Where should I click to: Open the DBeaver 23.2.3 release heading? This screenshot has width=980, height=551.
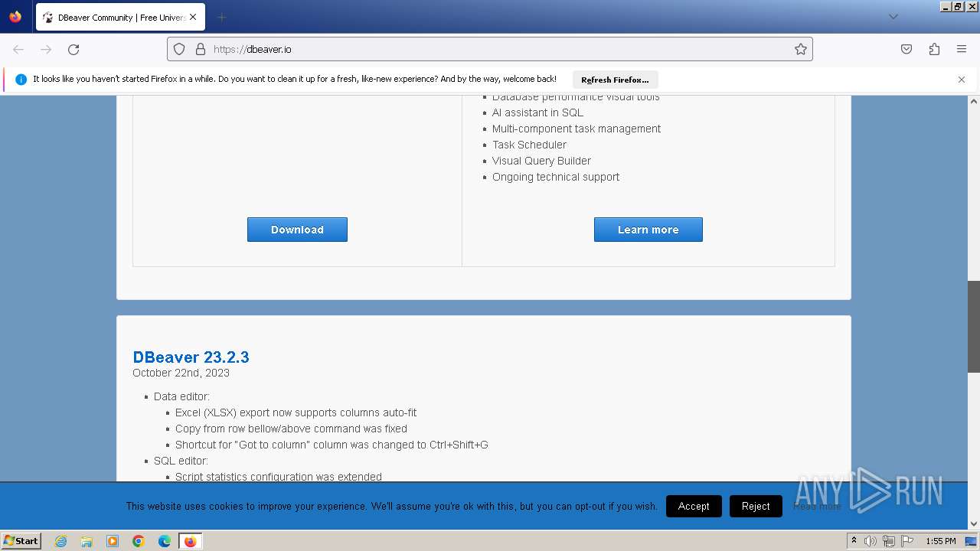click(x=191, y=357)
